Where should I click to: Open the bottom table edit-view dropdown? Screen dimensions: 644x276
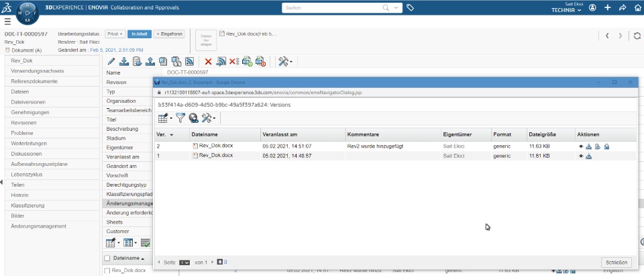pos(113,242)
